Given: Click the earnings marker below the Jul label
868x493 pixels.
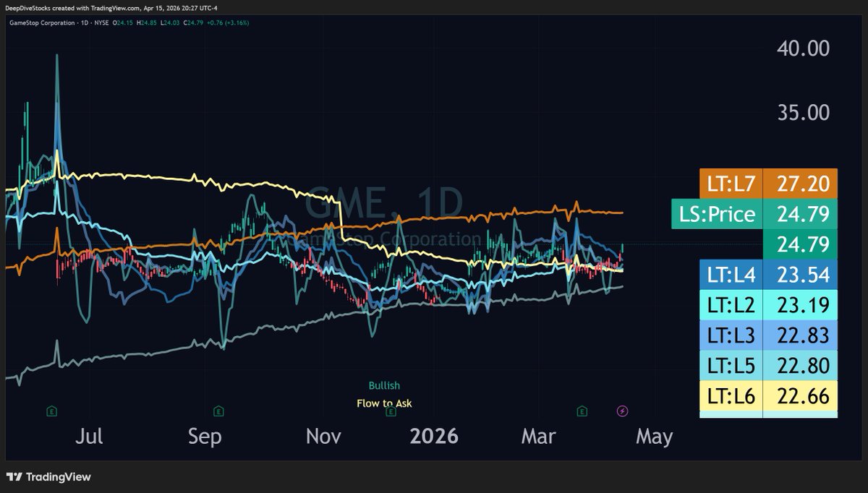Looking at the screenshot, I should tap(51, 412).
